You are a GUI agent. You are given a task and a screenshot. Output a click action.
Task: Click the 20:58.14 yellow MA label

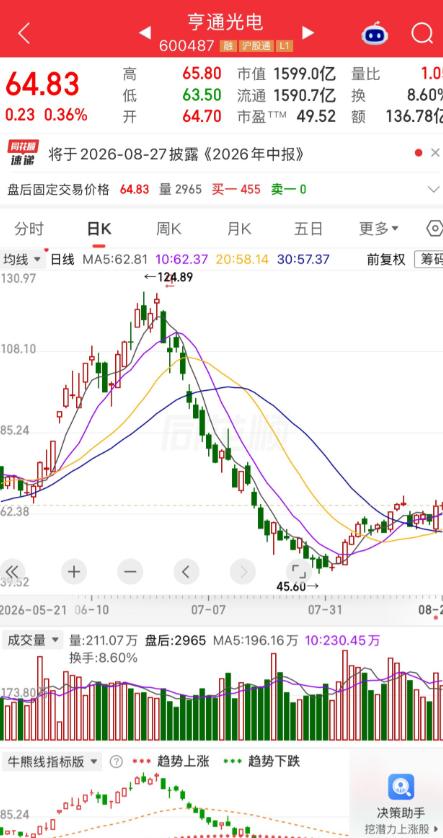click(243, 260)
